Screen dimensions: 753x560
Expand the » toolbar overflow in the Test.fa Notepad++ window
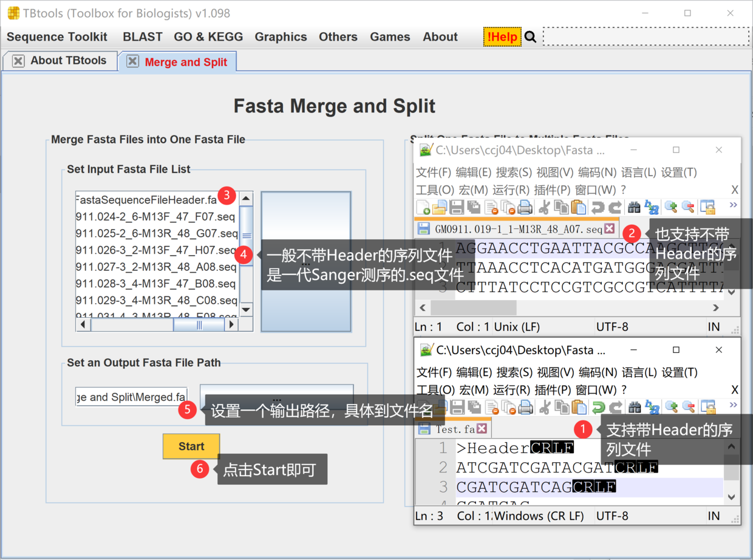(x=733, y=405)
